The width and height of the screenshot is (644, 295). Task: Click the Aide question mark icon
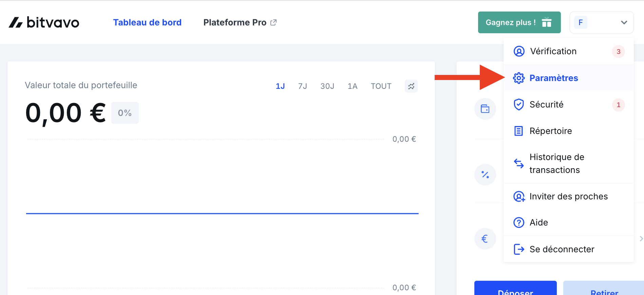(519, 222)
